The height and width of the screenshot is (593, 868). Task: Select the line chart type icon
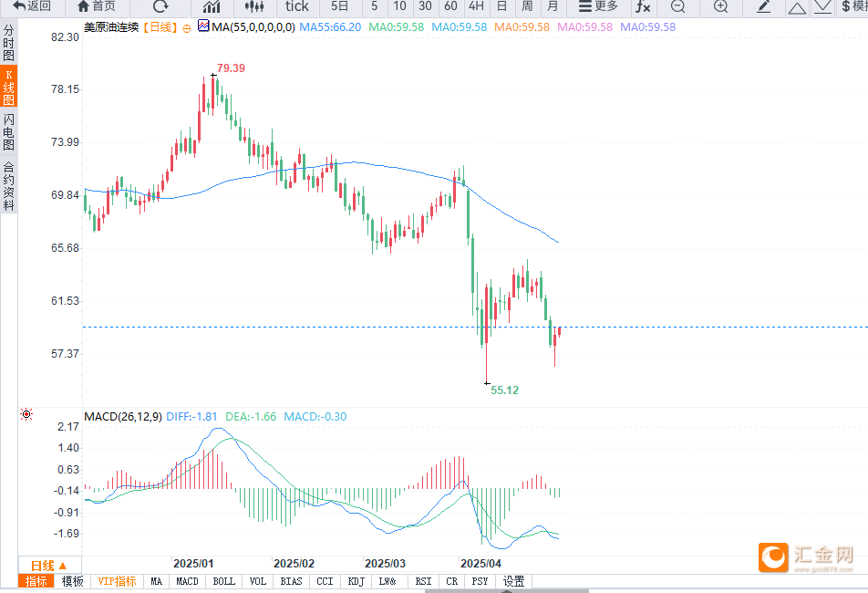click(x=212, y=6)
